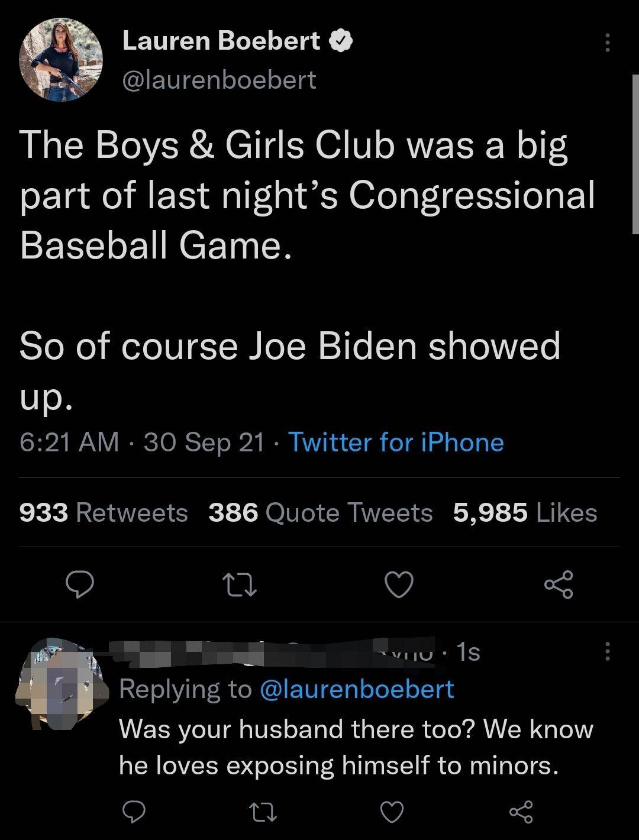Open the main tweet author's profile picture

point(61,60)
